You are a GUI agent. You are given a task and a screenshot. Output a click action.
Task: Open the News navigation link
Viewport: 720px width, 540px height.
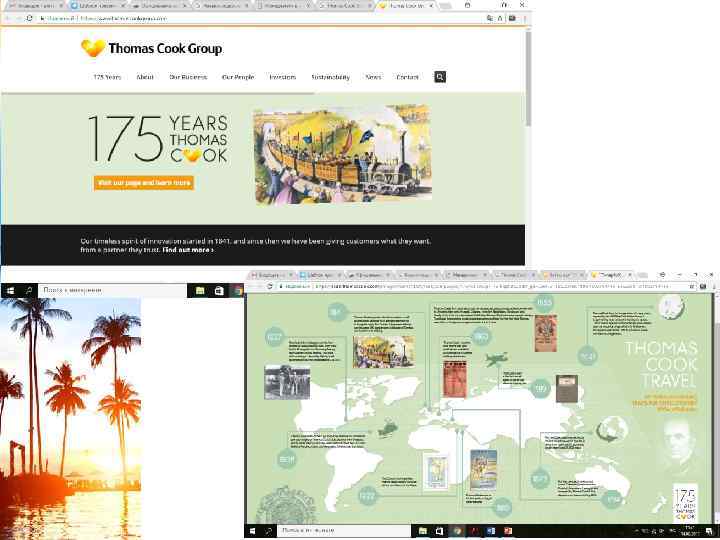pyautogui.click(x=373, y=77)
